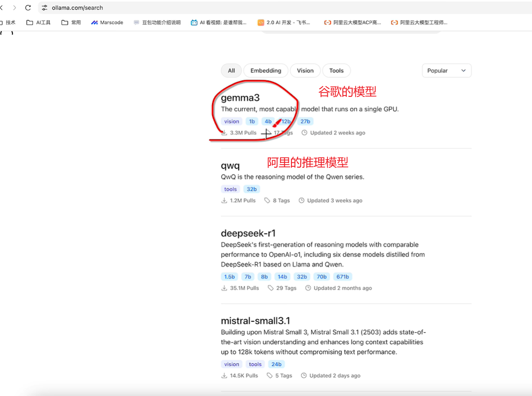Click deepseek-r1 32b size tag
The image size is (532, 396).
[302, 277]
